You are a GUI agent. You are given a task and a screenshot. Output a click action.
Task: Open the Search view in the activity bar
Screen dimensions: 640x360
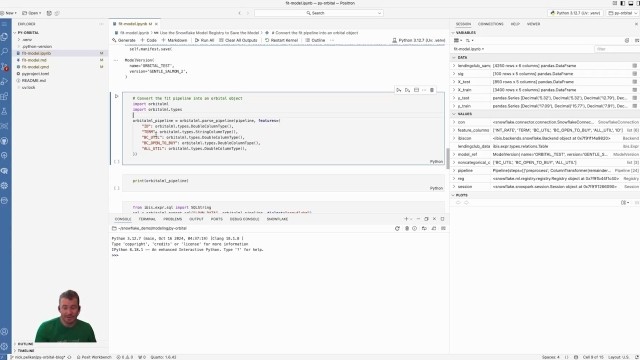(4, 51)
